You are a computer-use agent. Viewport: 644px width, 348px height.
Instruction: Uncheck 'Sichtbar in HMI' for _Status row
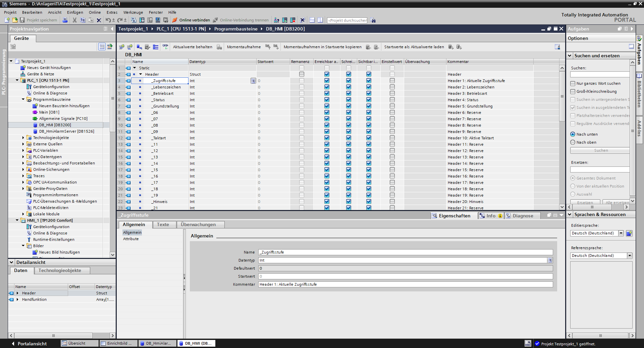[369, 100]
